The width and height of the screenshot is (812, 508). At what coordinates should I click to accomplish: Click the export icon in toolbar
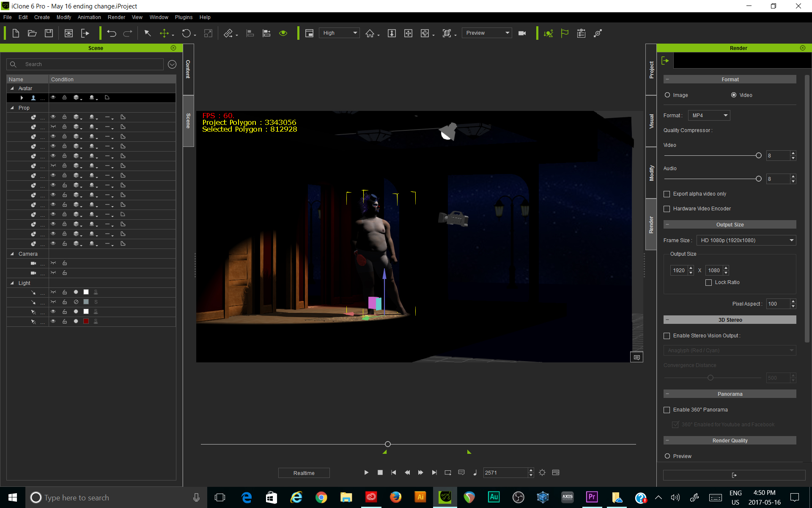(x=85, y=33)
